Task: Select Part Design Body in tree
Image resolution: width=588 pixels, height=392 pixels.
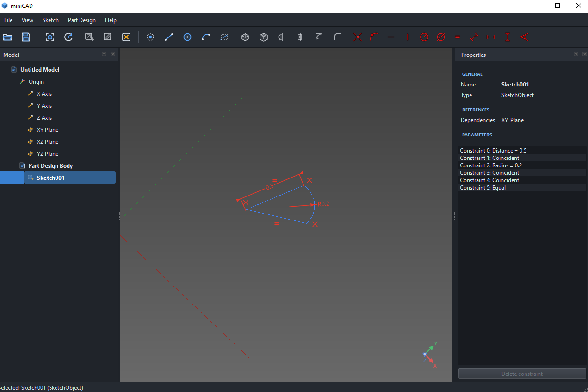Action: (x=50, y=166)
